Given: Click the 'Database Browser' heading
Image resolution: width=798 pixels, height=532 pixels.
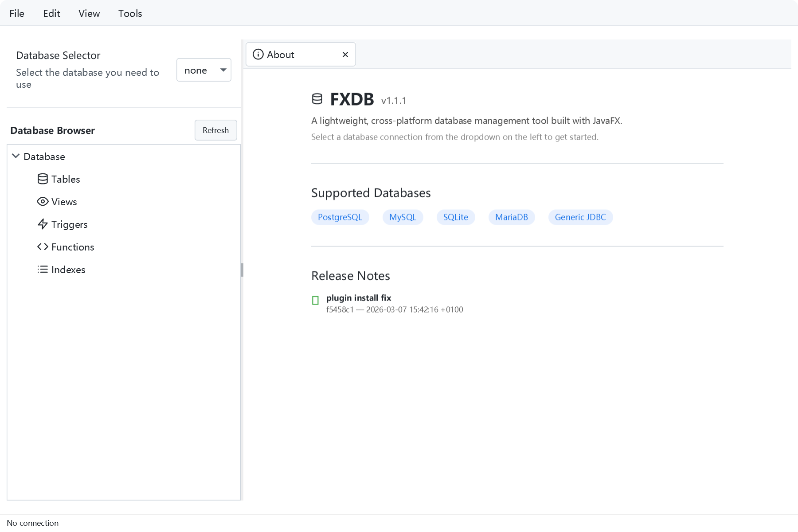Looking at the screenshot, I should [52, 130].
